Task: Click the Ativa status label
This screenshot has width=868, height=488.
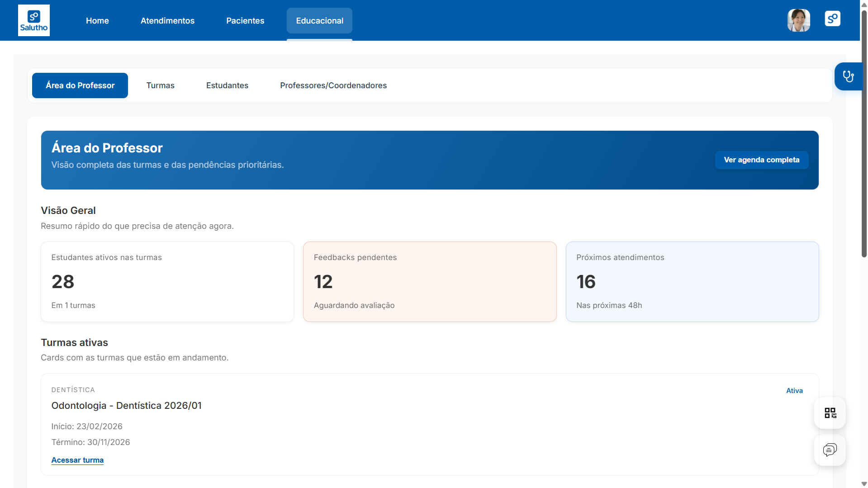Action: point(794,391)
